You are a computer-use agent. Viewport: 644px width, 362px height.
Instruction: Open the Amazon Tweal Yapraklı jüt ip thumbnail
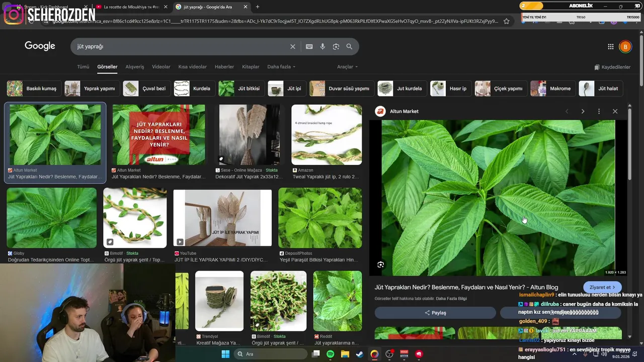(x=327, y=135)
